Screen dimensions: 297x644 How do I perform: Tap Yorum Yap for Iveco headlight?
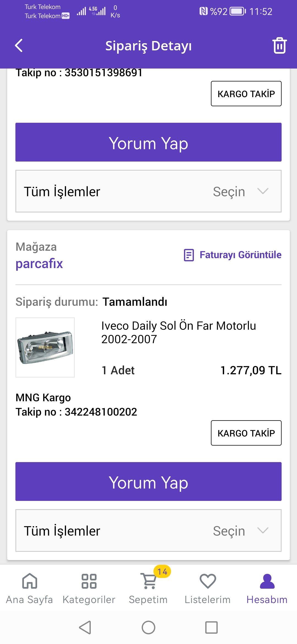(x=148, y=482)
